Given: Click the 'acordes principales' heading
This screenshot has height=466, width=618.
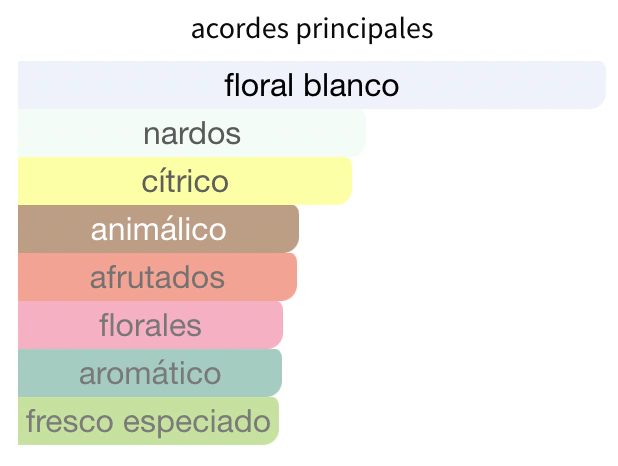Looking at the screenshot, I should (x=312, y=28).
